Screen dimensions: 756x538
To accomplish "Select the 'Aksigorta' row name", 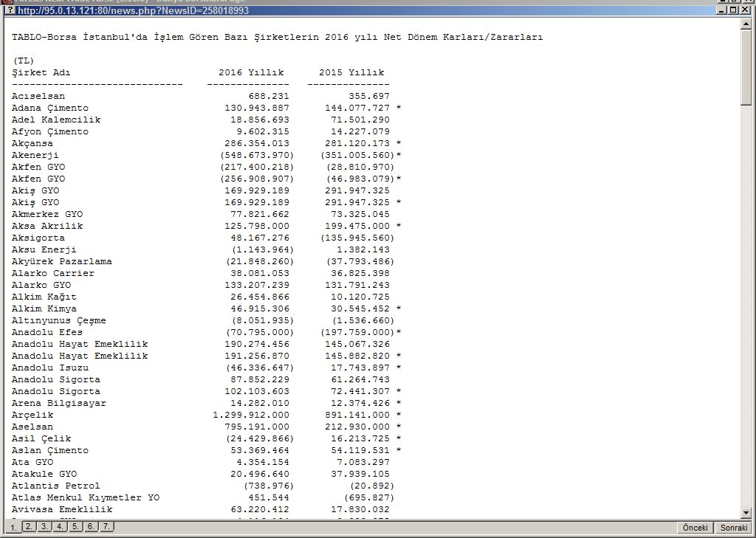I will [x=38, y=238].
